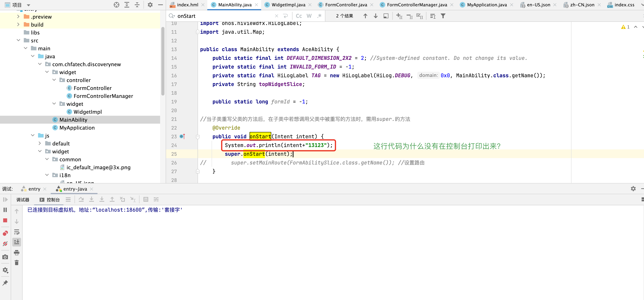The image size is (644, 300).
Task: Resume program in debug panel
Action: (5, 200)
